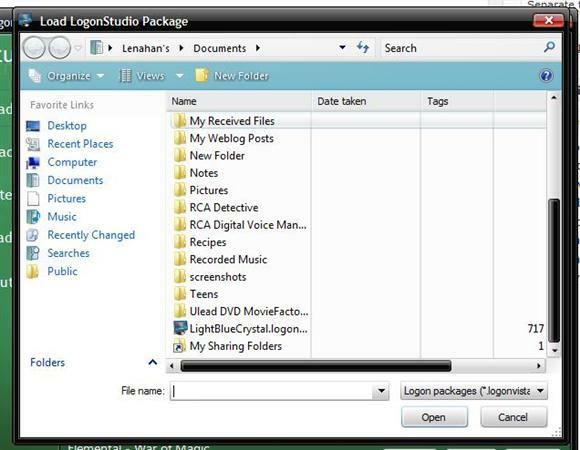Click the Cancel button
The width and height of the screenshot is (580, 450).
(x=513, y=417)
